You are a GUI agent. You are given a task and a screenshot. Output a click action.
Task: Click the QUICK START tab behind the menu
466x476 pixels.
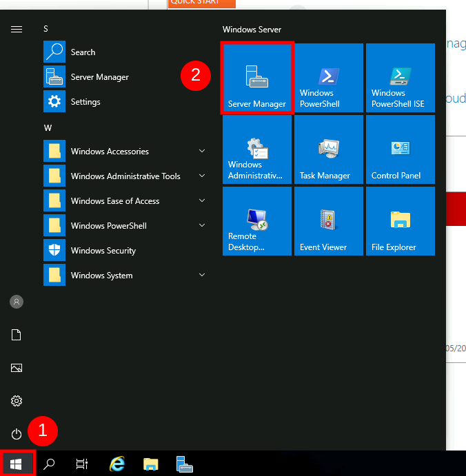point(202,3)
